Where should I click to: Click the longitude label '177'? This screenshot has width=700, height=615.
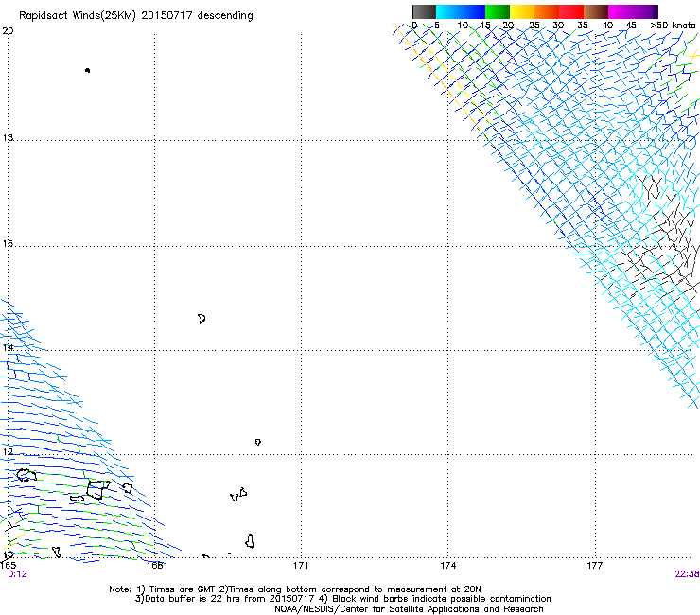595,566
